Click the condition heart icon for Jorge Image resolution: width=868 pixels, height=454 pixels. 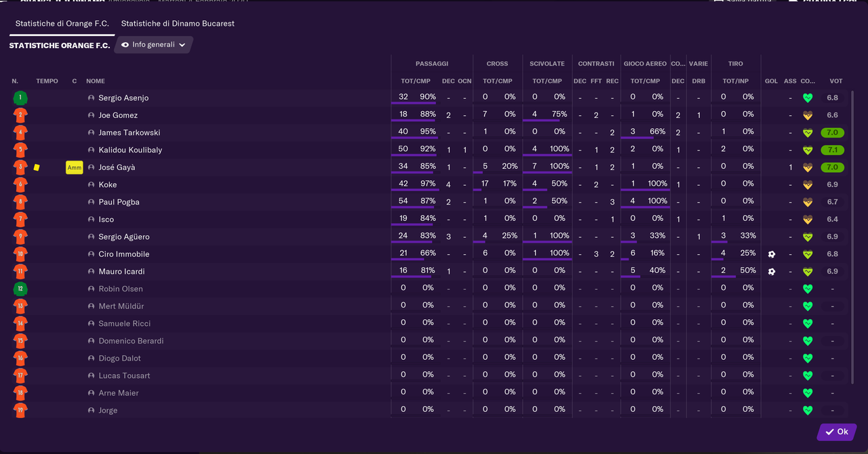point(807,410)
